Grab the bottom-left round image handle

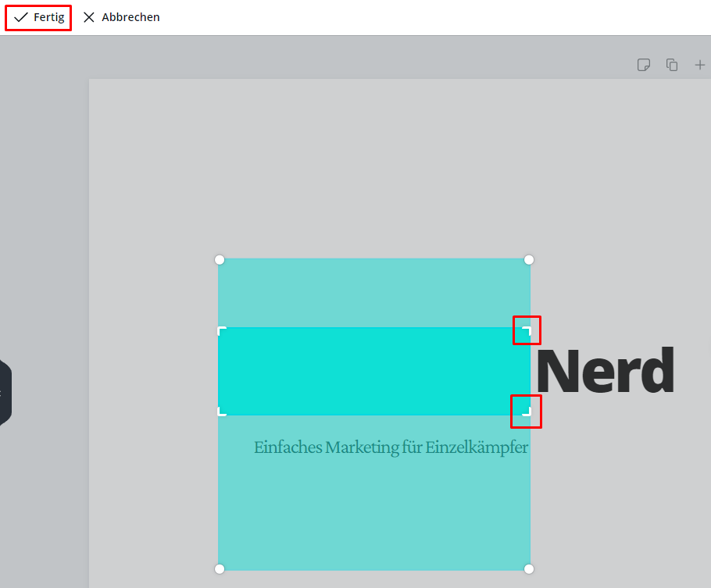click(220, 569)
